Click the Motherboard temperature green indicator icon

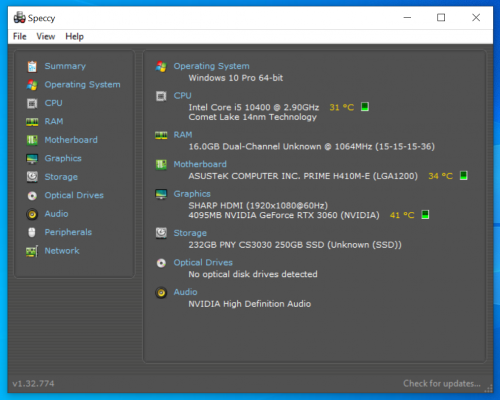point(464,176)
